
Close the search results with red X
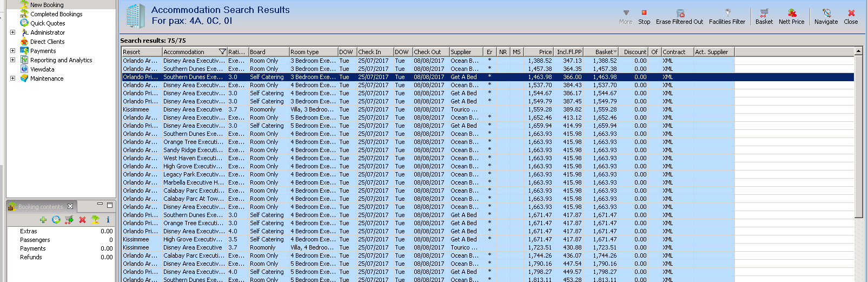point(851,13)
